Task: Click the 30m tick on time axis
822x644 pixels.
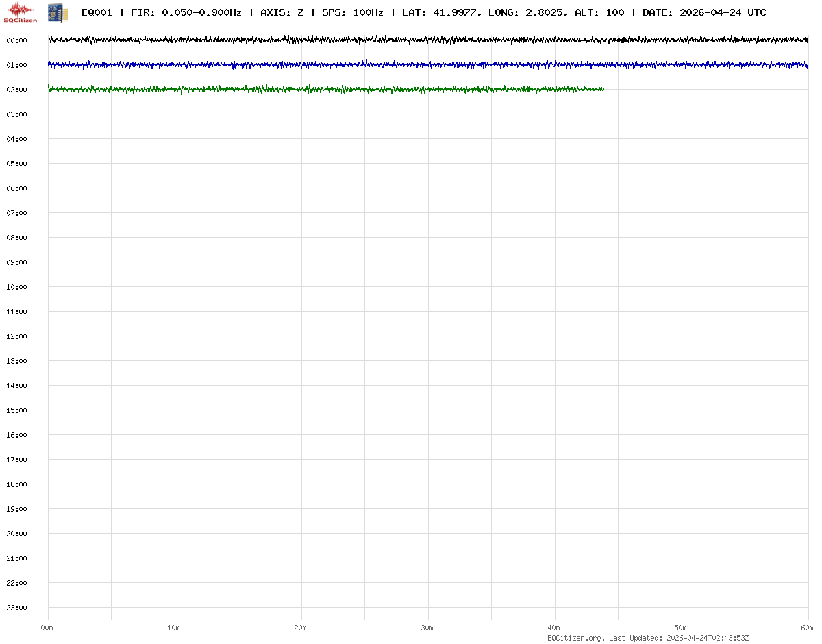Action: 427,628
